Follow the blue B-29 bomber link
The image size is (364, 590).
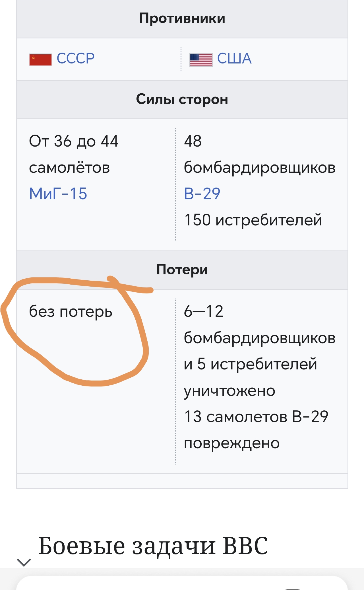202,194
